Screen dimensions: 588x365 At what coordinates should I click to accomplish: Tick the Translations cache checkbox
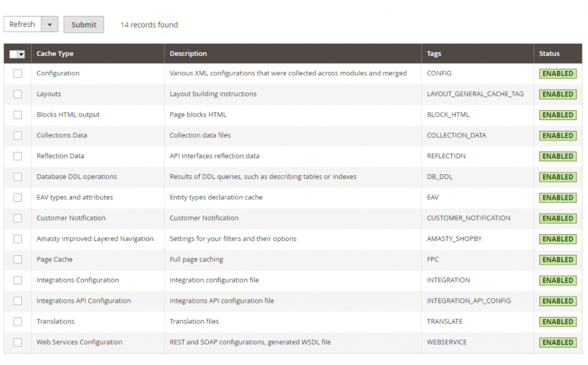pos(18,321)
